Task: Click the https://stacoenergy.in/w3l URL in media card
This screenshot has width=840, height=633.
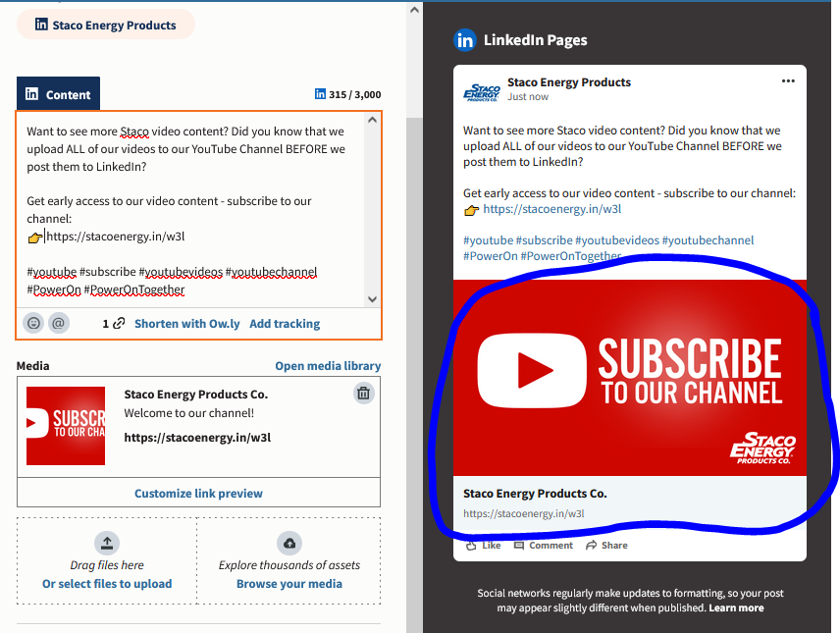Action: pyautogui.click(x=197, y=438)
